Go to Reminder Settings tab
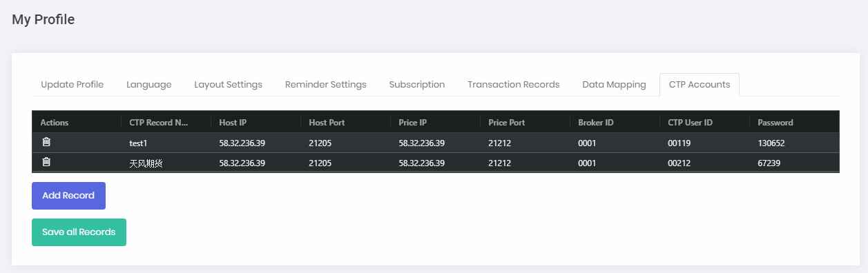The width and height of the screenshot is (868, 273). click(326, 85)
